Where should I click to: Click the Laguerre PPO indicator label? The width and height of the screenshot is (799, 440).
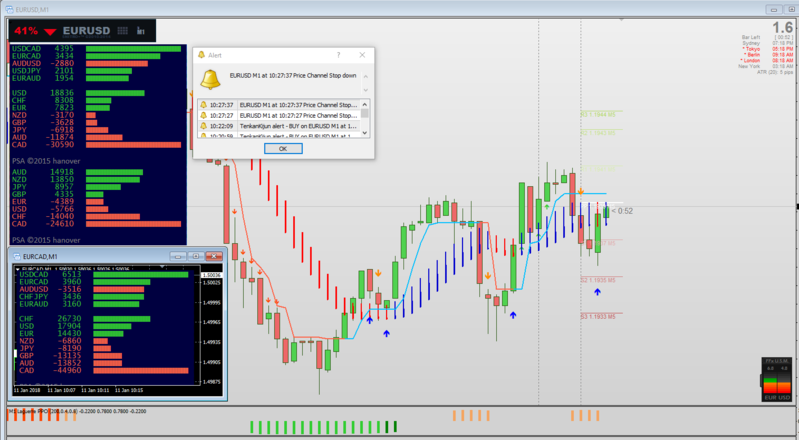pyautogui.click(x=77, y=411)
